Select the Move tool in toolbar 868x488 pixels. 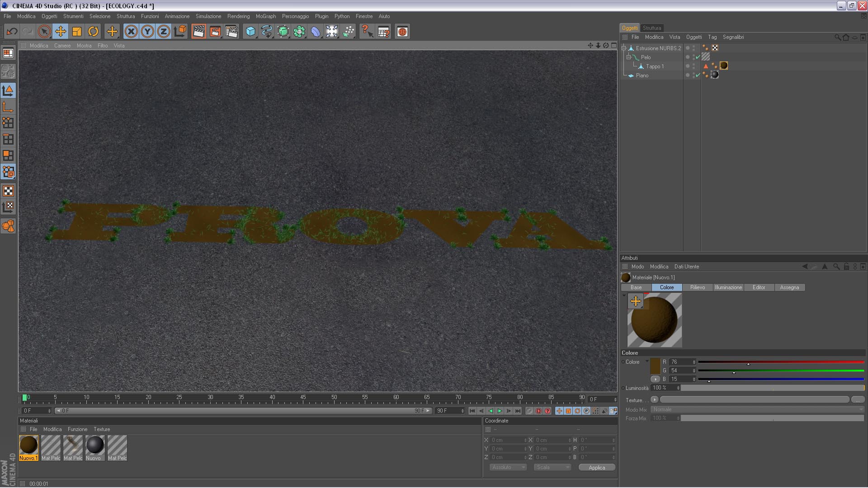[x=61, y=32]
